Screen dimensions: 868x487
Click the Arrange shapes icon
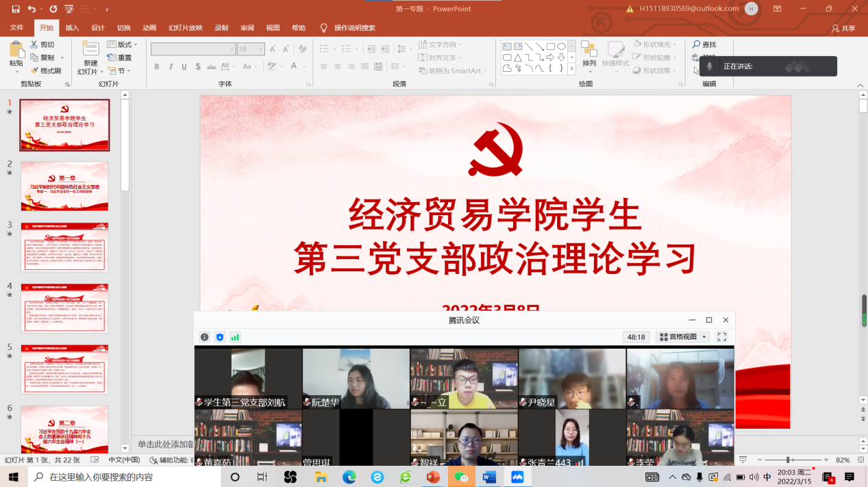pos(588,50)
